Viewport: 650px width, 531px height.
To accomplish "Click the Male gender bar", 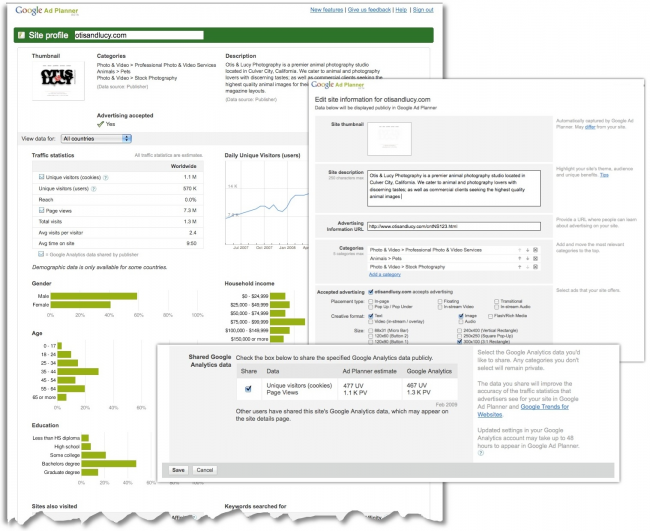I will coord(94,296).
